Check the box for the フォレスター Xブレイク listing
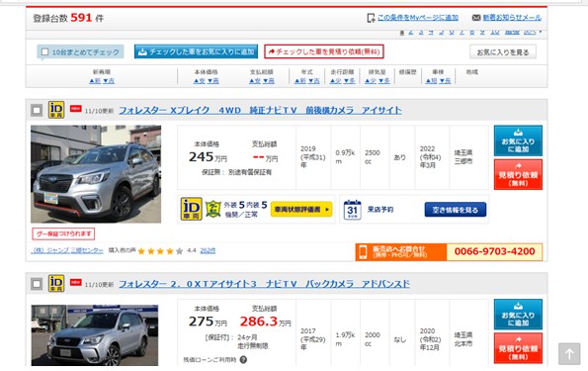 coord(37,111)
